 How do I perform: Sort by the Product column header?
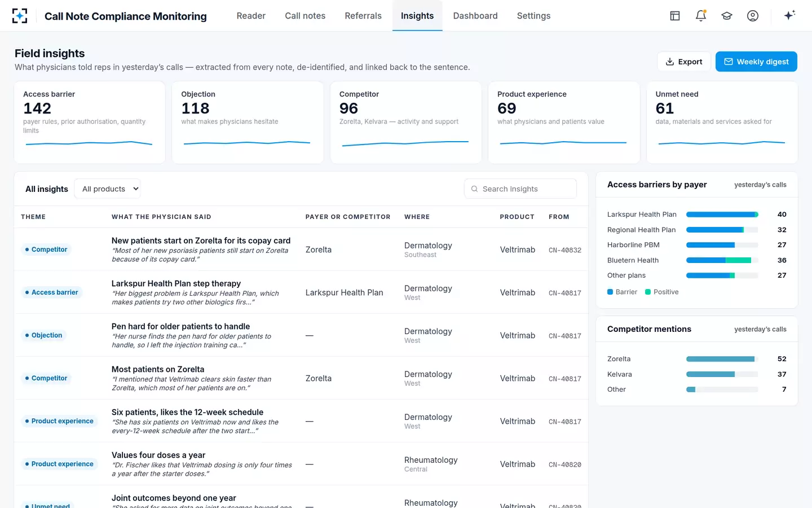point(517,217)
